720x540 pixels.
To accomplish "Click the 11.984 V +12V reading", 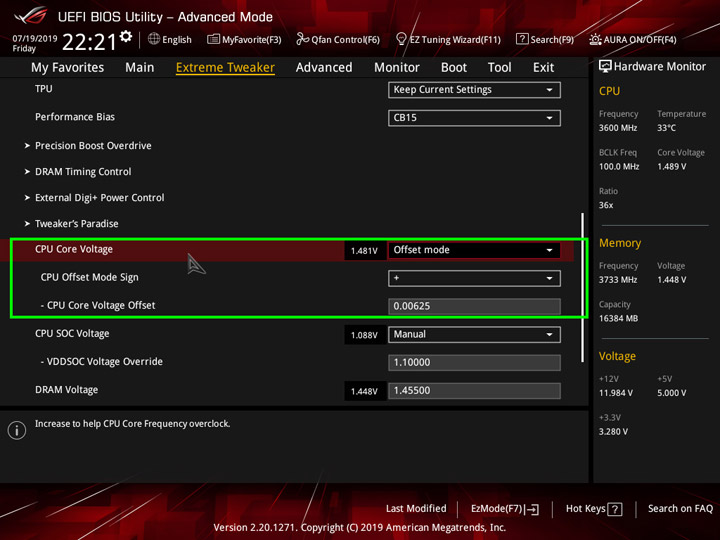I will coord(616,393).
